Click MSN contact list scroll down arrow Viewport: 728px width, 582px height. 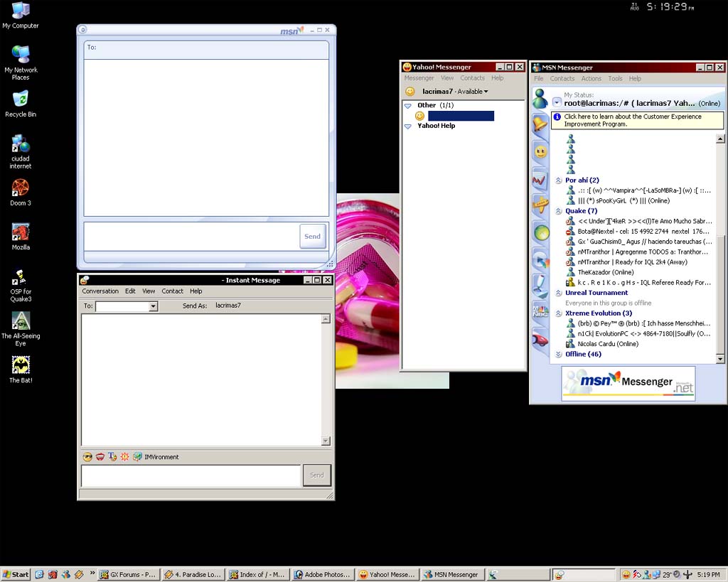tap(720, 359)
